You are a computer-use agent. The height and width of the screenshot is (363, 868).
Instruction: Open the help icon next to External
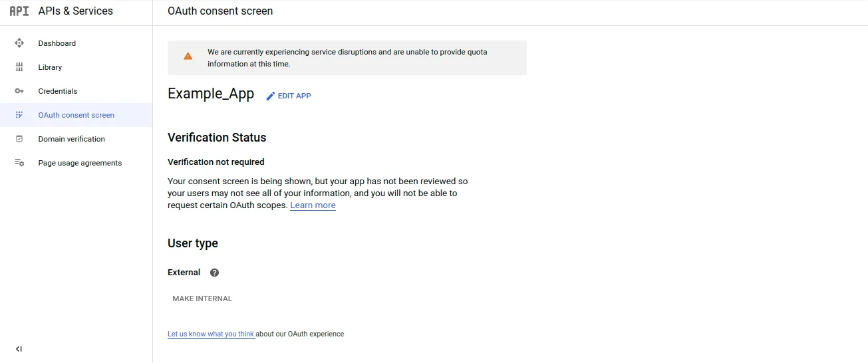[214, 273]
